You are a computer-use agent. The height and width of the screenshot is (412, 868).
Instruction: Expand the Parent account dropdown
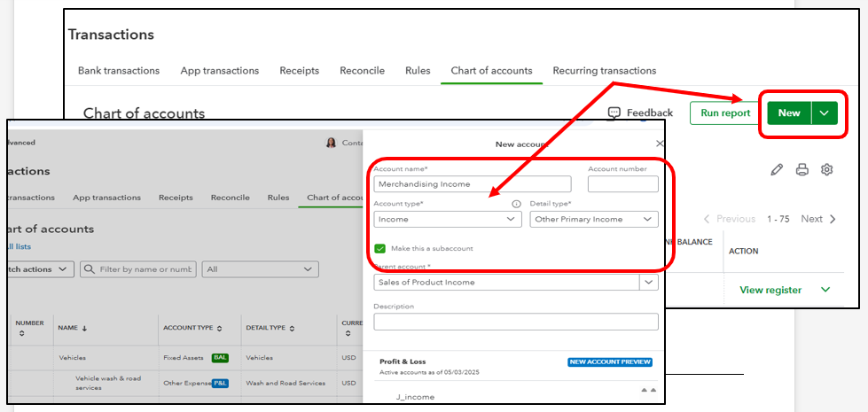649,283
